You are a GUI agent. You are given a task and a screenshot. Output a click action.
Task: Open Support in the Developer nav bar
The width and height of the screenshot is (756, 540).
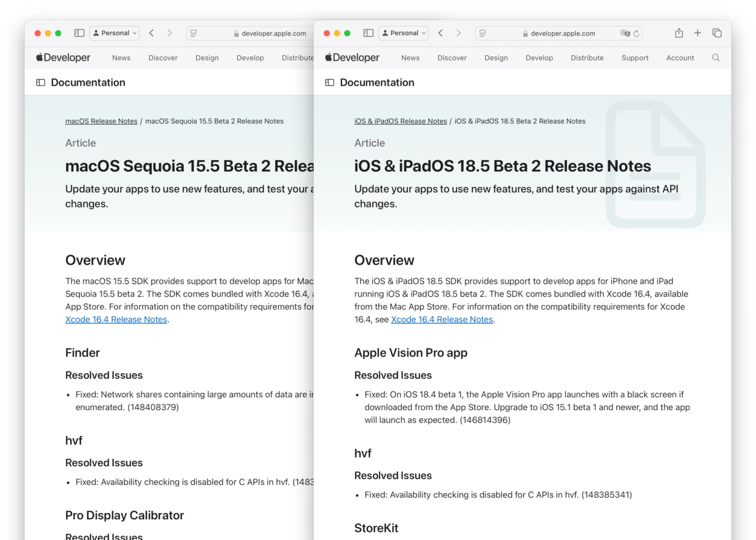(x=635, y=58)
